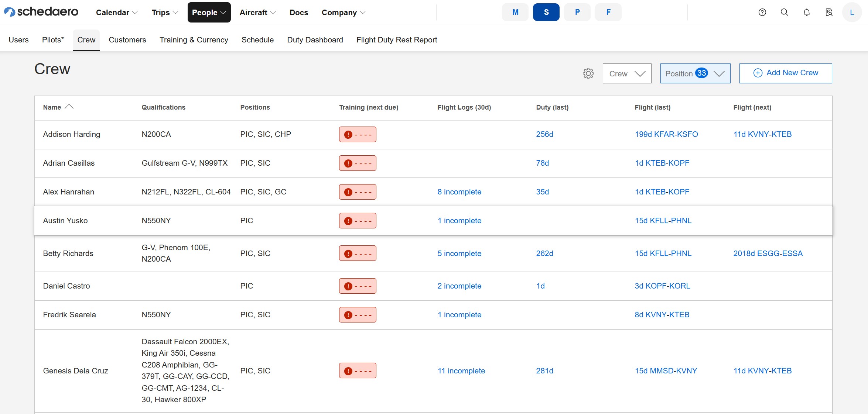Click Austin Yusko training alert badge
868x414 pixels.
358,221
